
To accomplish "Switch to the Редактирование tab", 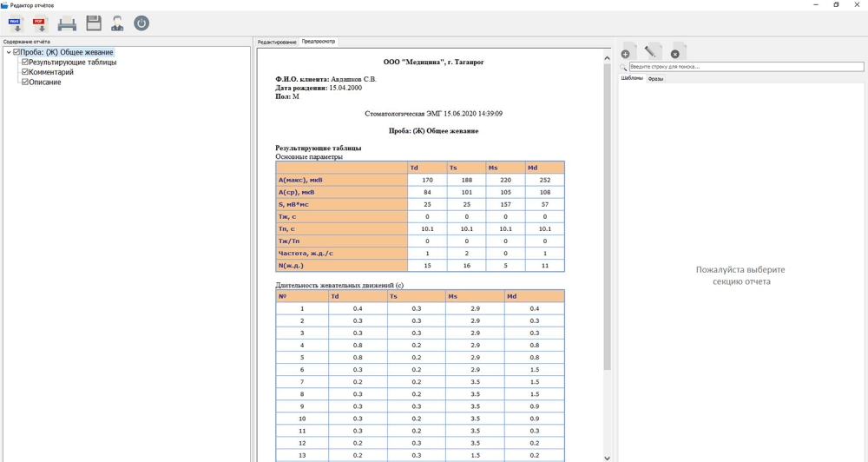I will tap(276, 42).
